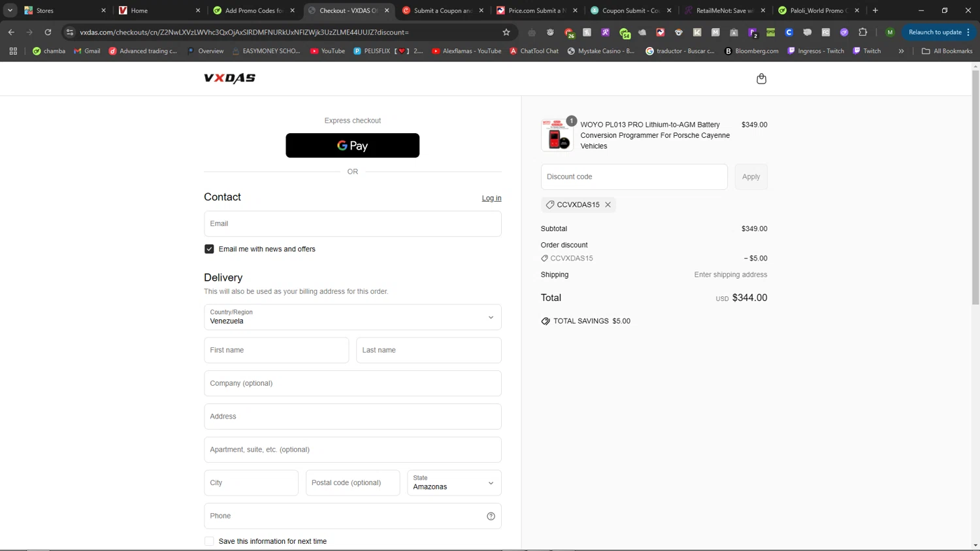
Task: Pay with Google Pay express checkout
Action: pos(353,146)
